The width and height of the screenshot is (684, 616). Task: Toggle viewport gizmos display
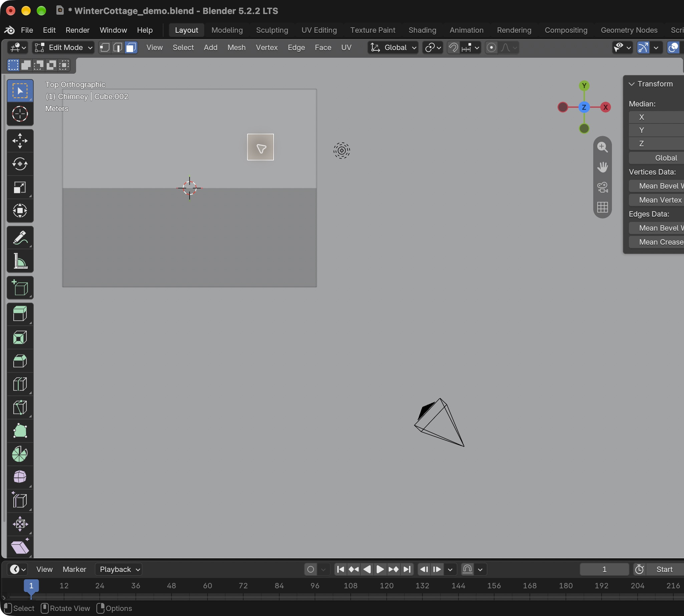click(643, 48)
